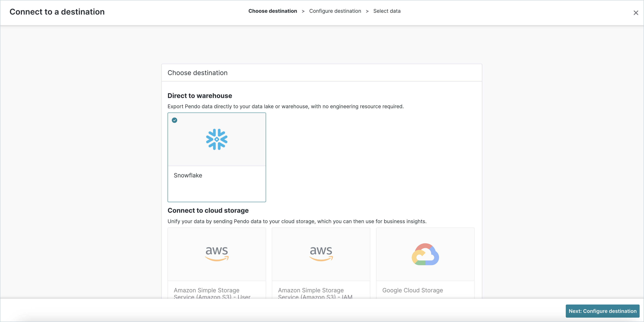Open the Configure destination step
The image size is (644, 322).
tap(335, 11)
